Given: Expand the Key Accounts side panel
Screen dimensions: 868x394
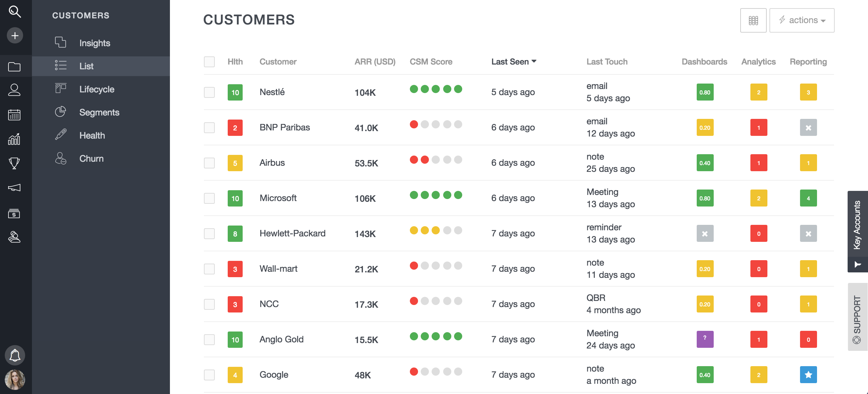Looking at the screenshot, I should point(857,231).
